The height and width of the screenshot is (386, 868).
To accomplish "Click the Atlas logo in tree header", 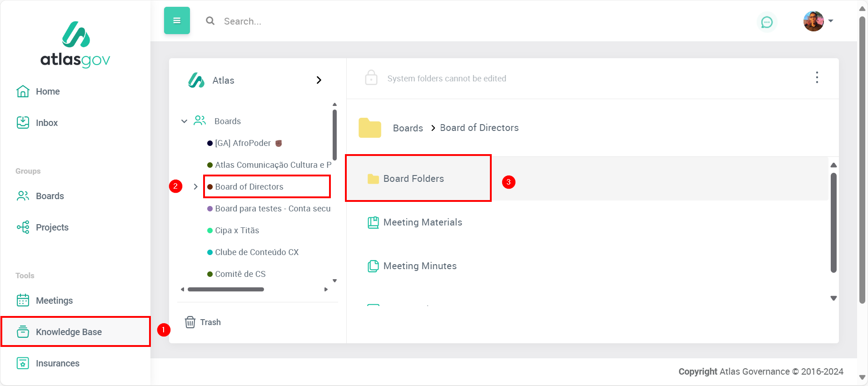I will [196, 80].
